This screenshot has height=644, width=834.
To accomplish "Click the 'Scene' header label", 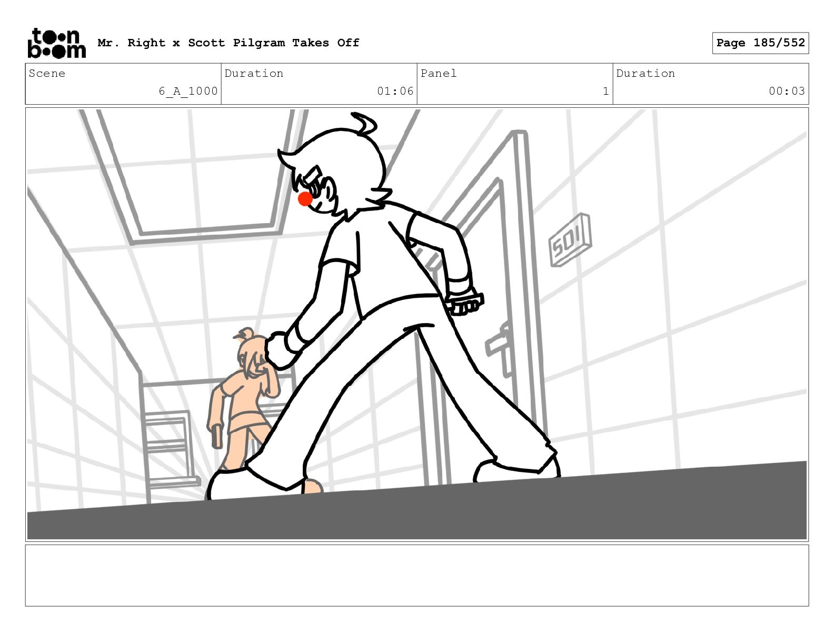I will pos(47,73).
